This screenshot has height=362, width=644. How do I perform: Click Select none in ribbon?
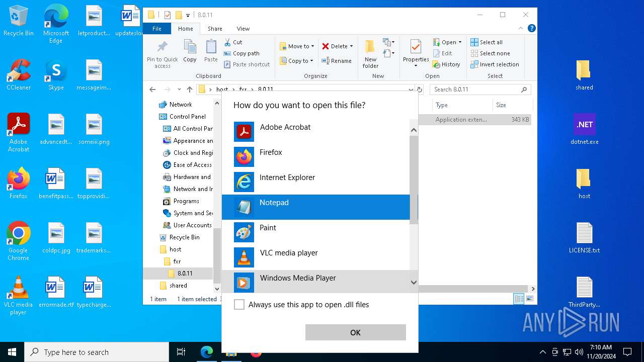490,53
